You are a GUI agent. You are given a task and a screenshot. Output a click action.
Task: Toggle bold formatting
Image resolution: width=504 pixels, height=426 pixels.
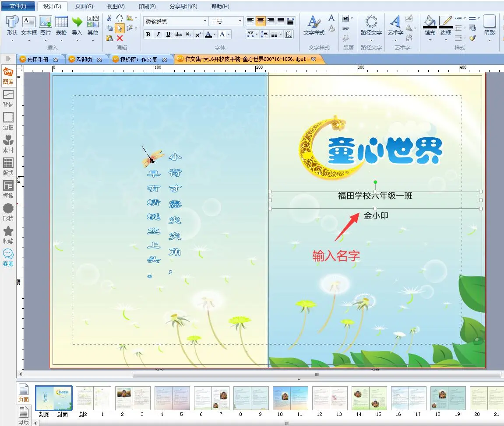(x=148, y=35)
